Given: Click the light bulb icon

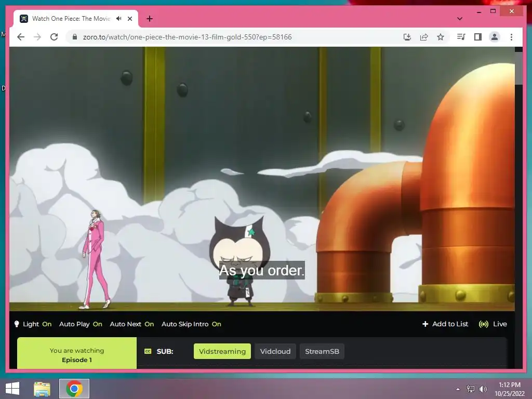Looking at the screenshot, I should [17, 324].
